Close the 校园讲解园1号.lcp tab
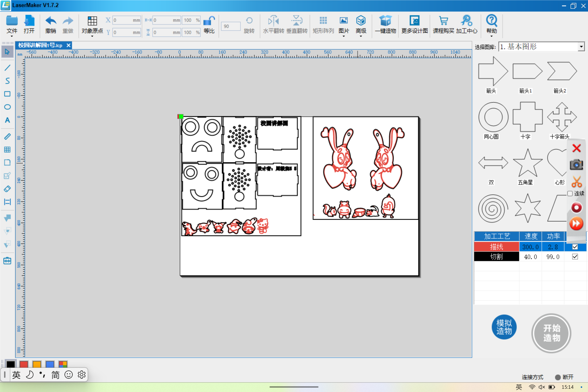The width and height of the screenshot is (588, 392). coord(69,45)
